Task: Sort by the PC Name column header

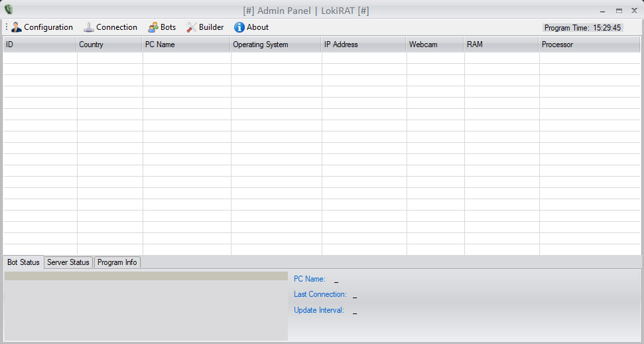Action: 186,44
